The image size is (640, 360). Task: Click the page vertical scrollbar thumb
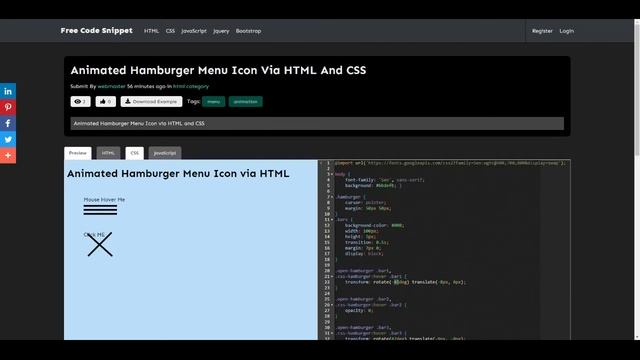tap(637, 89)
